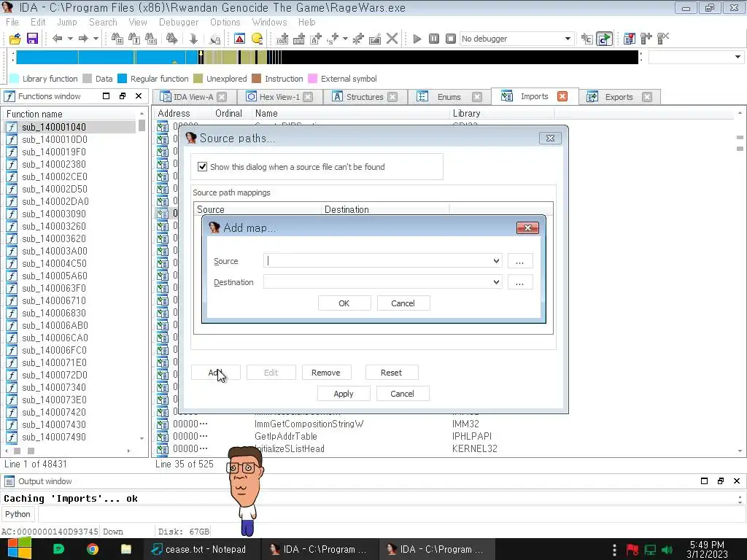This screenshot has height=560, width=747.
Task: Click the Unexplored olive legend swatch
Action: point(198,79)
